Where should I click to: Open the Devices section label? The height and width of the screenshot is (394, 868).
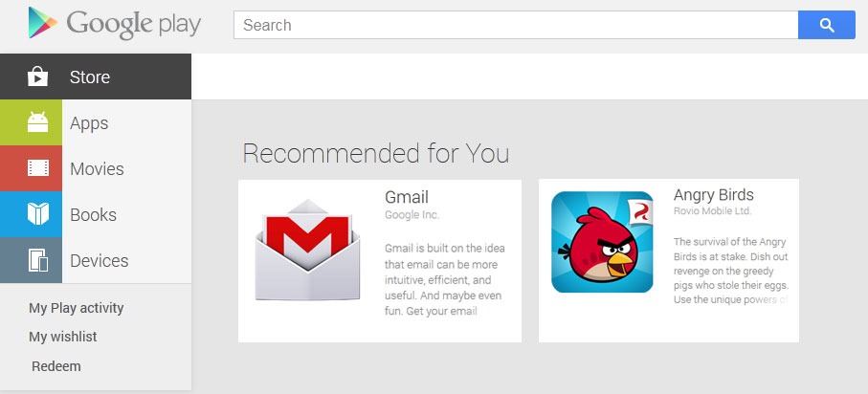click(100, 261)
